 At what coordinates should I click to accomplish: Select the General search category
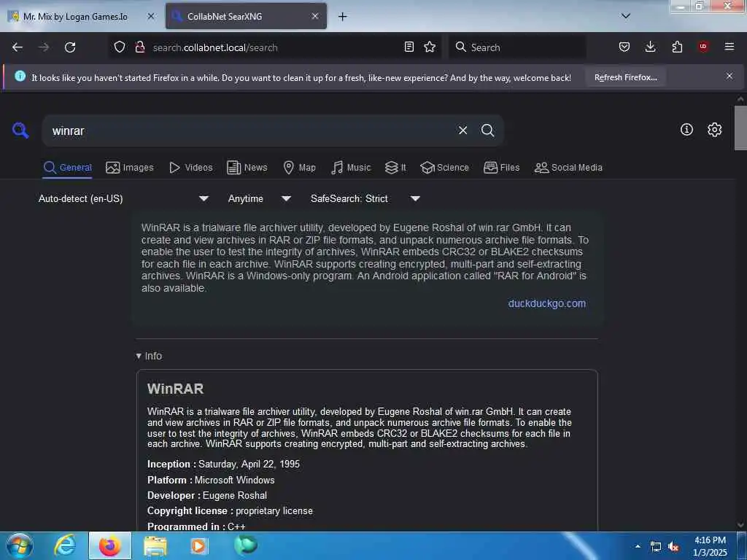[68, 168]
